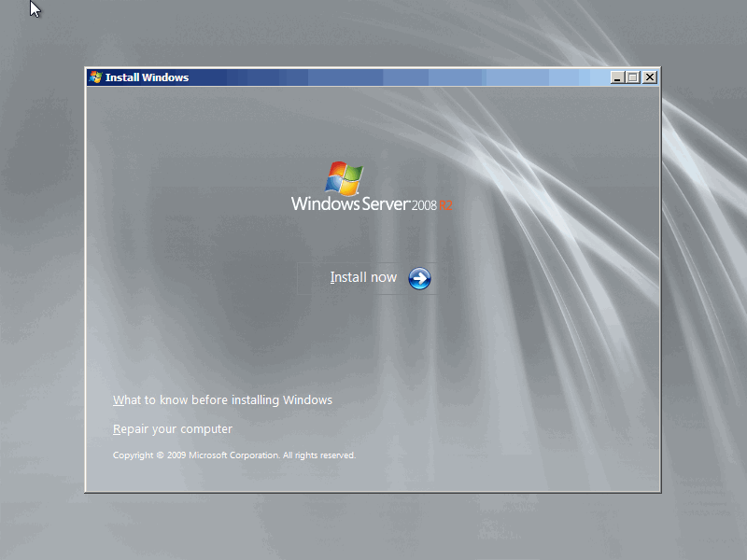Click the blue arrow icon beside Install now
Screen dimensions: 747x560
419,278
